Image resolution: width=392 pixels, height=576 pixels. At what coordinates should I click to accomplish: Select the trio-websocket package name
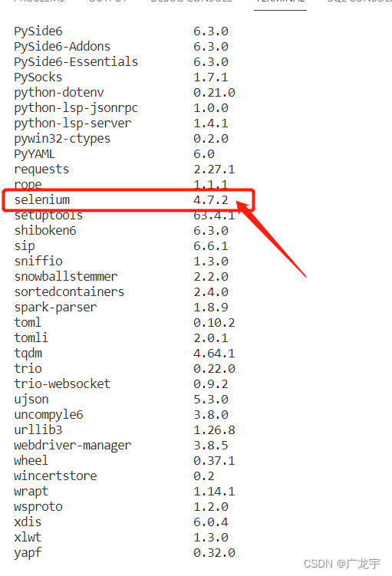point(62,384)
